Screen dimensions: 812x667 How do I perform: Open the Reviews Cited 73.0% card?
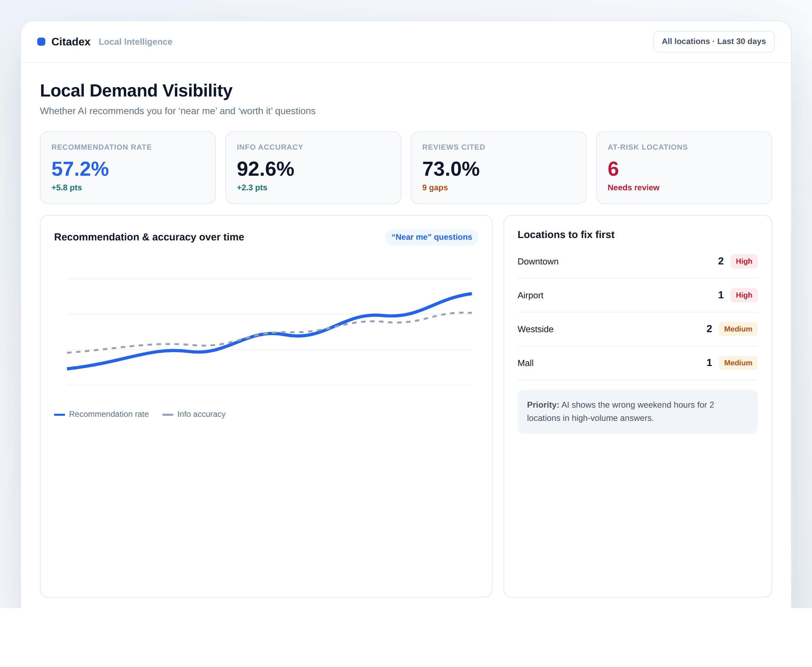pyautogui.click(x=498, y=168)
